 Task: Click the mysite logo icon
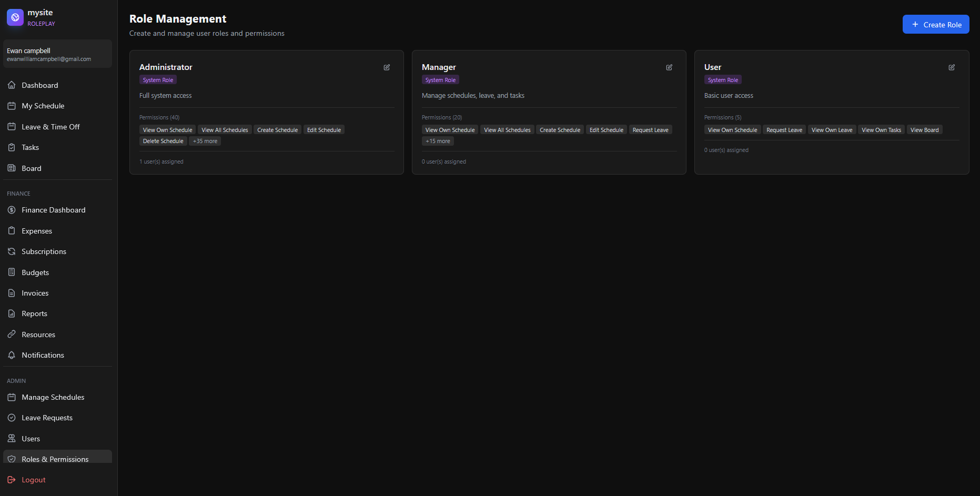coord(15,17)
